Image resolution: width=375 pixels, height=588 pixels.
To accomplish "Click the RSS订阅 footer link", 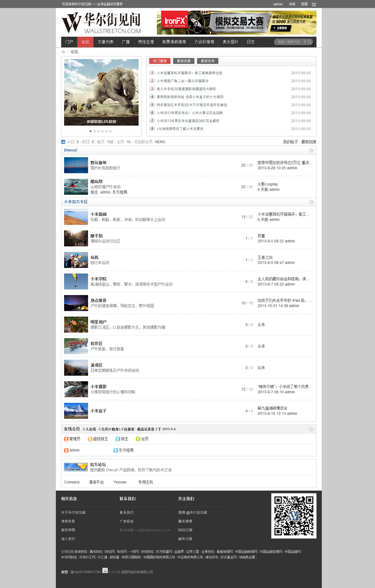I will pos(186,530).
